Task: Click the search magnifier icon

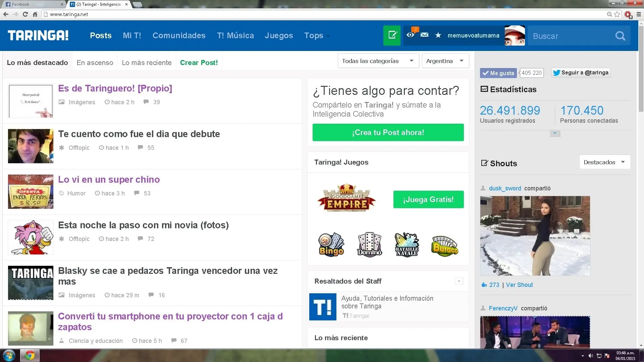Action: pyautogui.click(x=620, y=36)
